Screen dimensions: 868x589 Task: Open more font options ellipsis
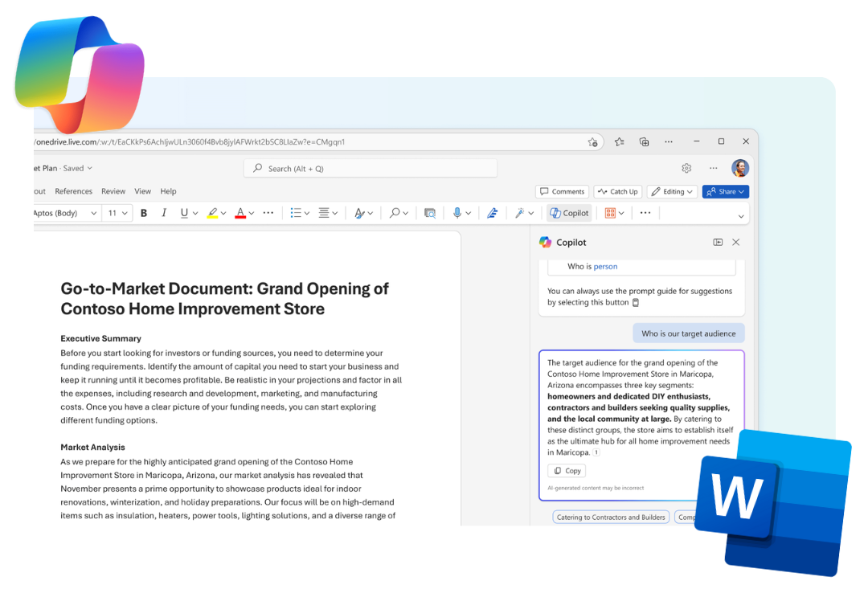268,213
